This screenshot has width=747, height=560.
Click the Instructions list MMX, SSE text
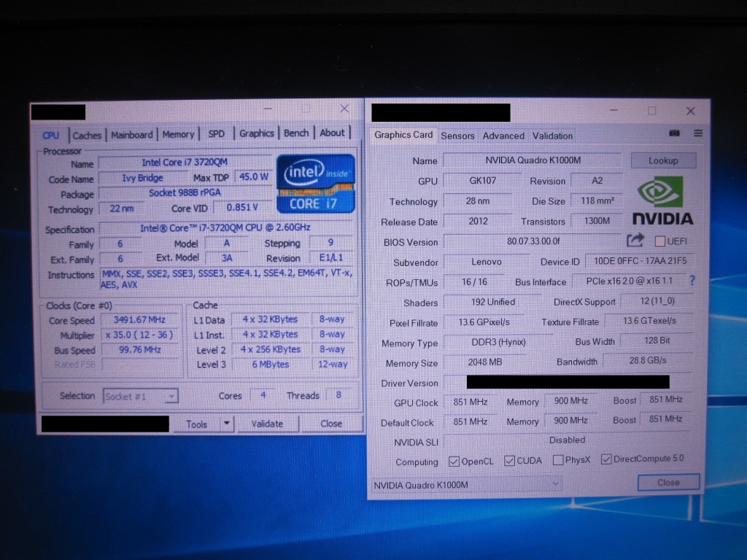(x=227, y=279)
